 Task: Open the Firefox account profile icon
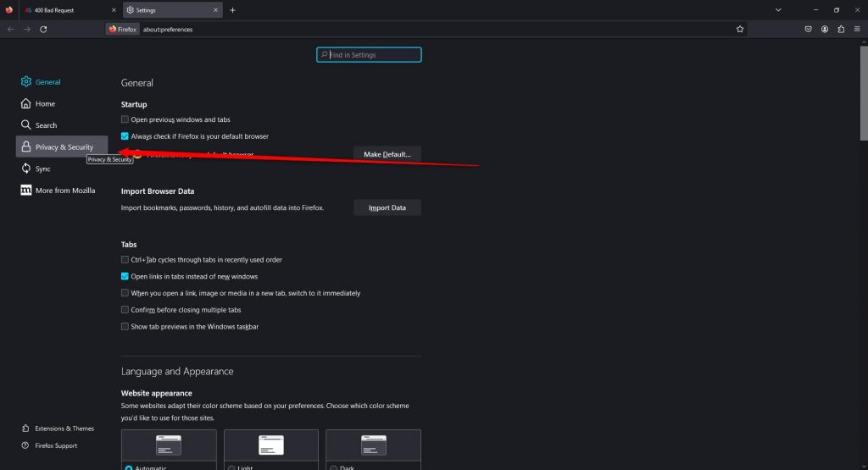(825, 29)
